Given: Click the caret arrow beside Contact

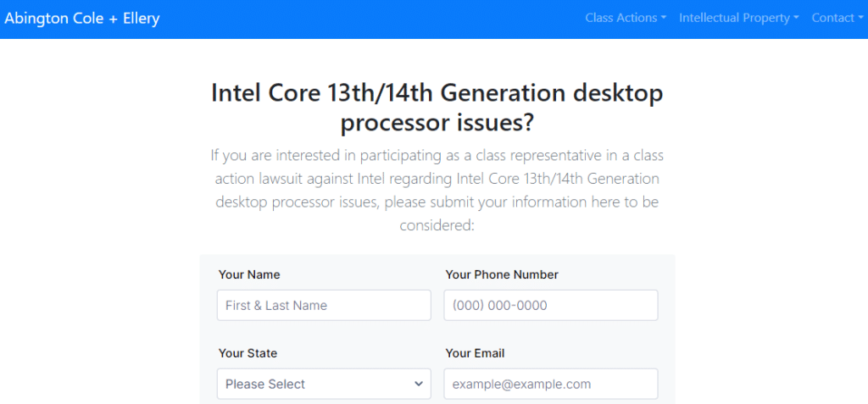Looking at the screenshot, I should pos(860,19).
